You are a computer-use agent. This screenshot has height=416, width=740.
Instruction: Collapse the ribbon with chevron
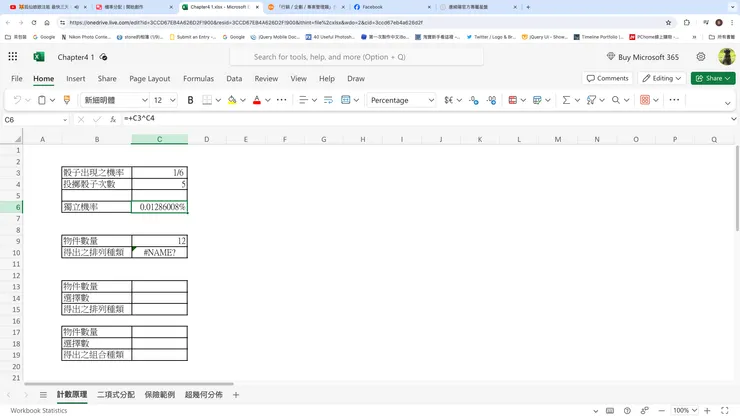pyautogui.click(x=727, y=103)
